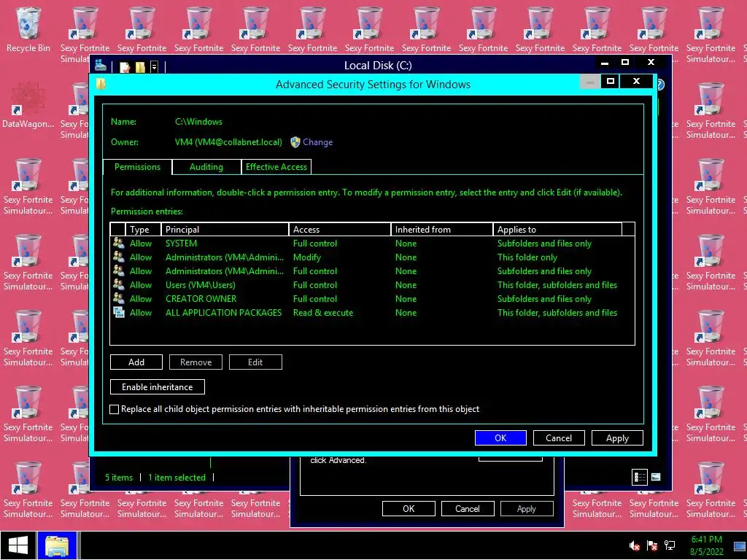
Task: Click the ALL APPLICATION PACKAGES row icon
Action: coord(119,312)
